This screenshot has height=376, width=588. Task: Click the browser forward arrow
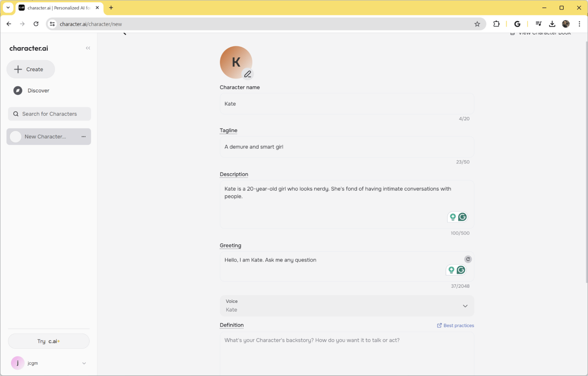click(x=22, y=24)
